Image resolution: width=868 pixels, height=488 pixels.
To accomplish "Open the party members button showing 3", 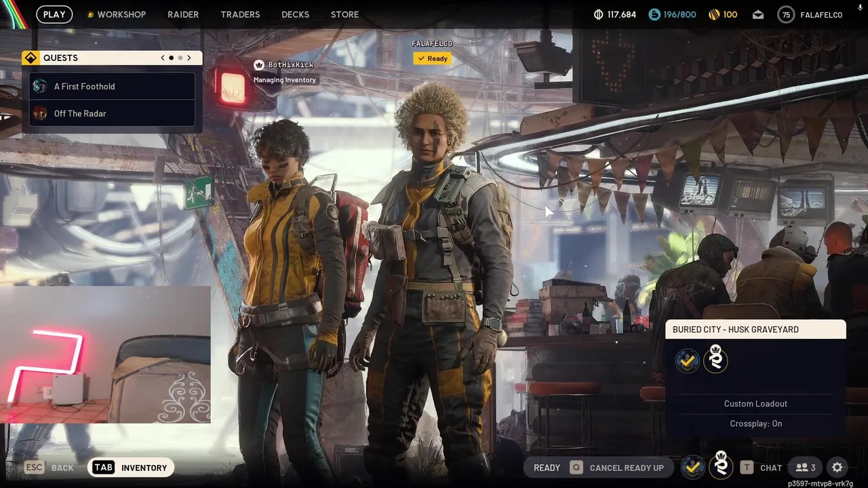I will (805, 468).
